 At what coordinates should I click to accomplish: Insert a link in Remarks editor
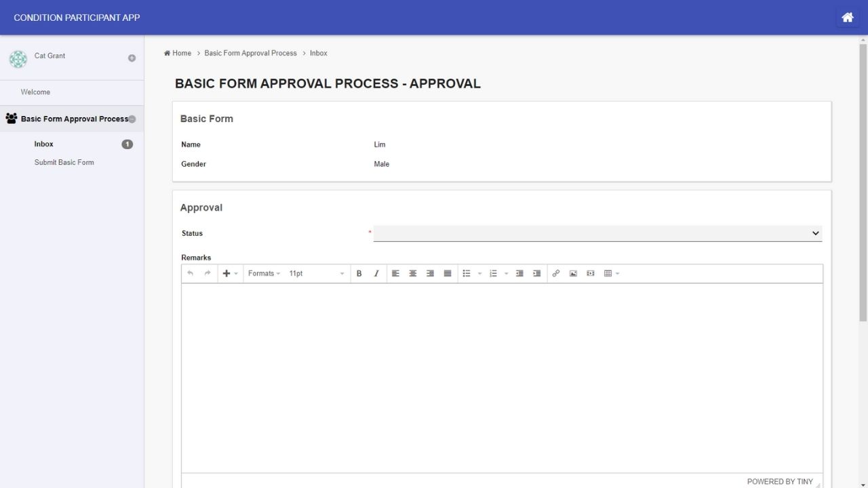(555, 274)
